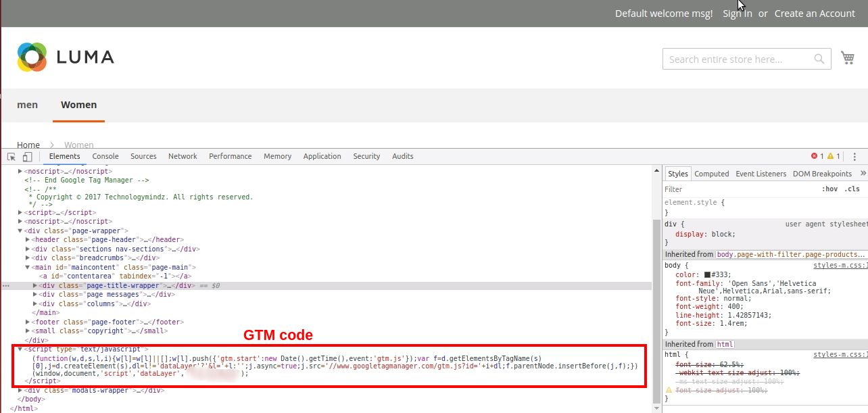
Task: Click the search magnifier icon
Action: pyautogui.click(x=819, y=59)
